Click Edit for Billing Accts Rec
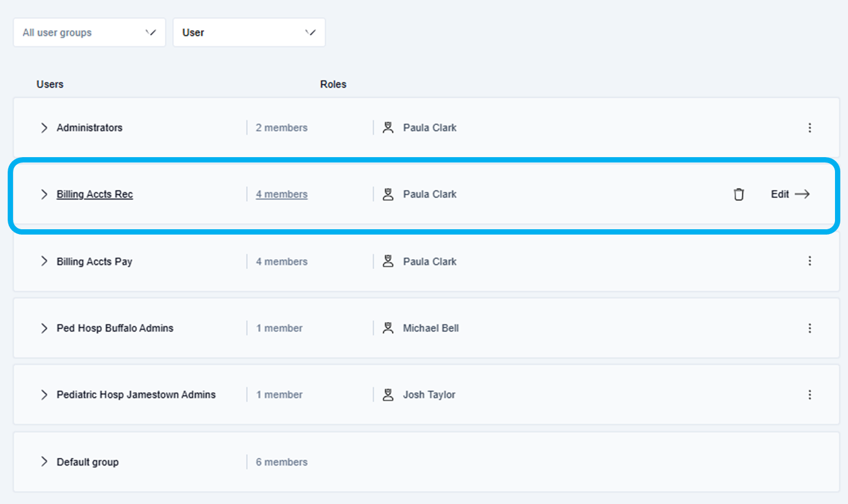The width and height of the screenshot is (848, 504). tap(789, 194)
